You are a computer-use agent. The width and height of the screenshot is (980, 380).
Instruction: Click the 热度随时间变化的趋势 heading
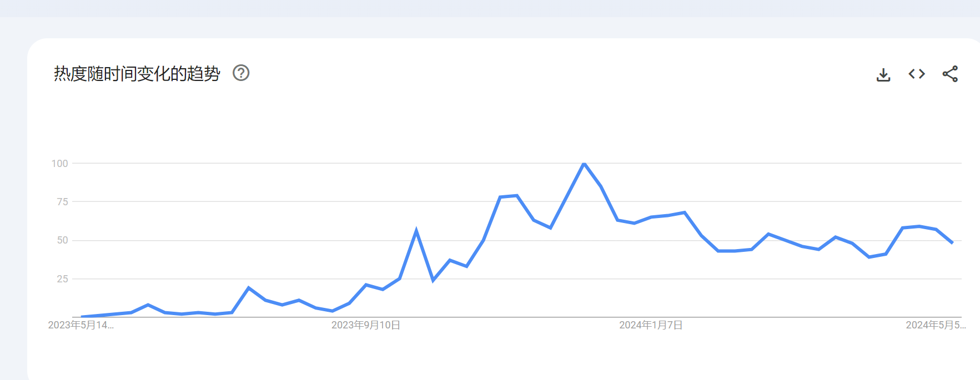(x=137, y=73)
